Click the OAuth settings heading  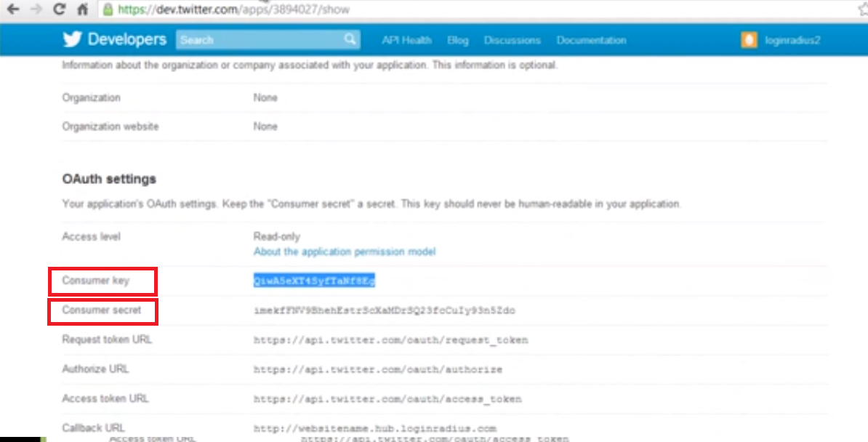(x=109, y=179)
